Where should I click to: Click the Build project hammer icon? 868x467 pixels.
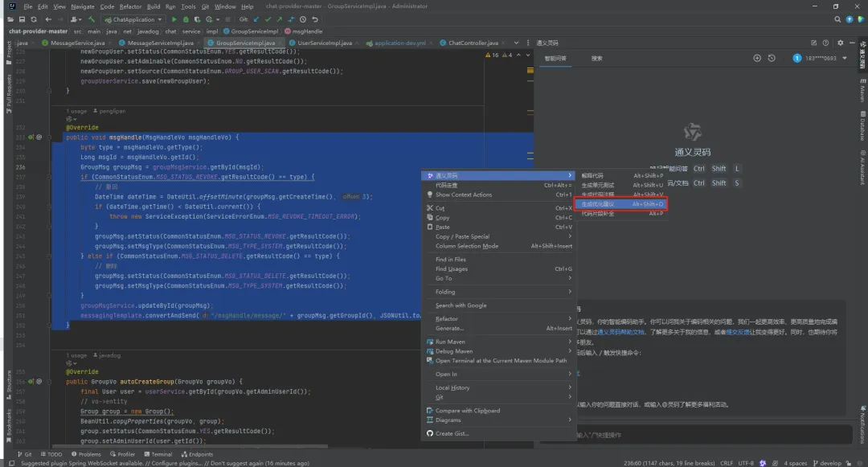click(92, 19)
